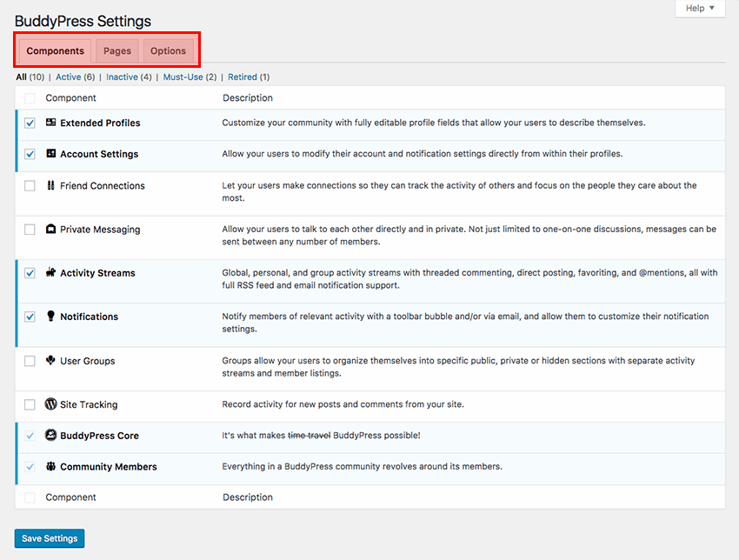Click the Component column label in footer

tap(70, 497)
